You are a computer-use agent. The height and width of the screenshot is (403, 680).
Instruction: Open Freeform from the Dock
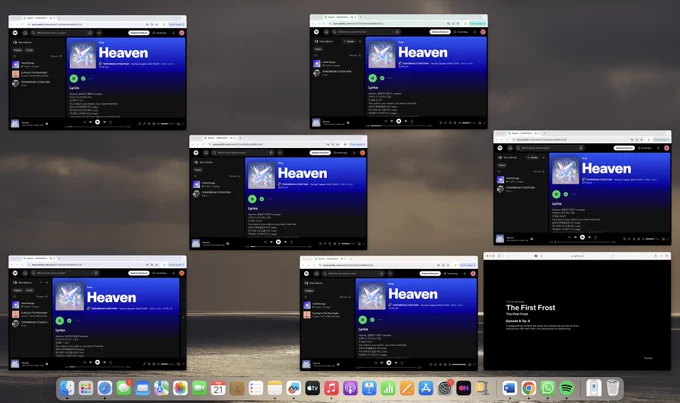coord(294,388)
